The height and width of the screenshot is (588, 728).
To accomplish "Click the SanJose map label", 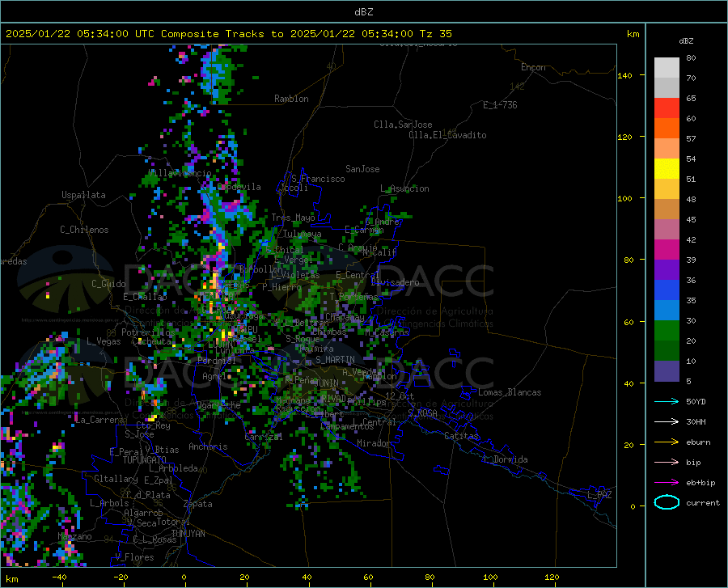I will tap(362, 169).
